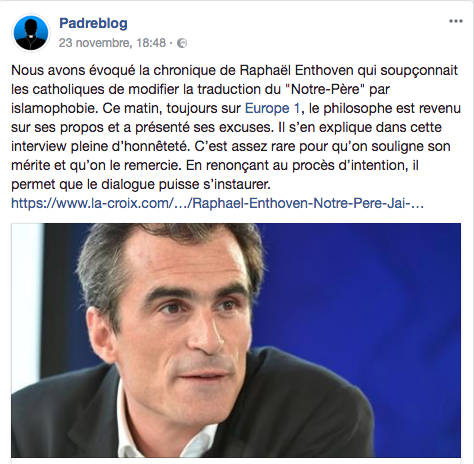Expand the post's ellipsis dropdown
The width and height of the screenshot is (474, 464).
[456, 21]
